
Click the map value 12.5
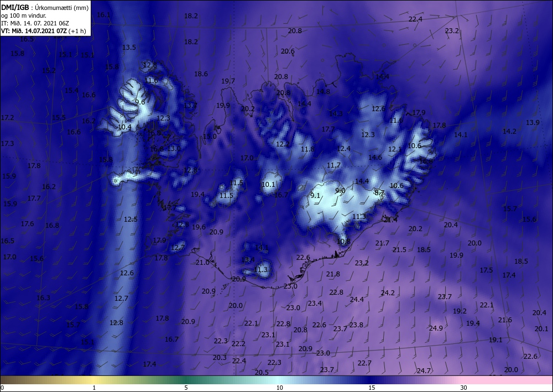tap(131, 219)
